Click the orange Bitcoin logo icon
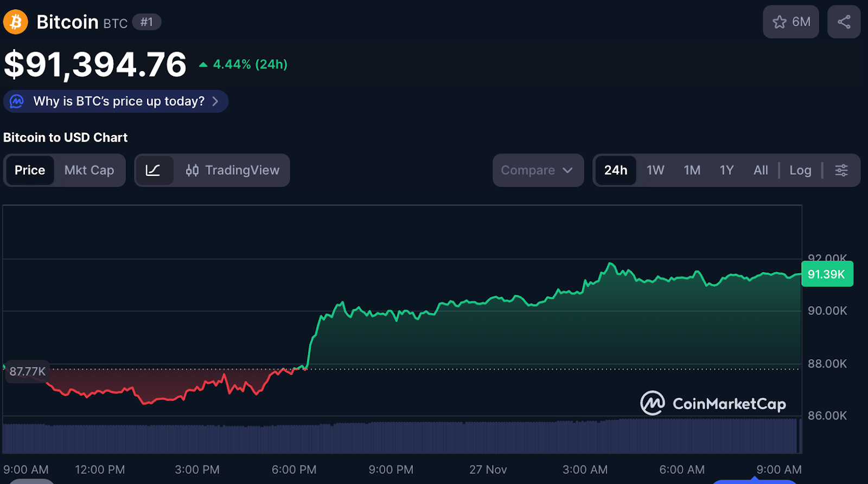 point(16,22)
